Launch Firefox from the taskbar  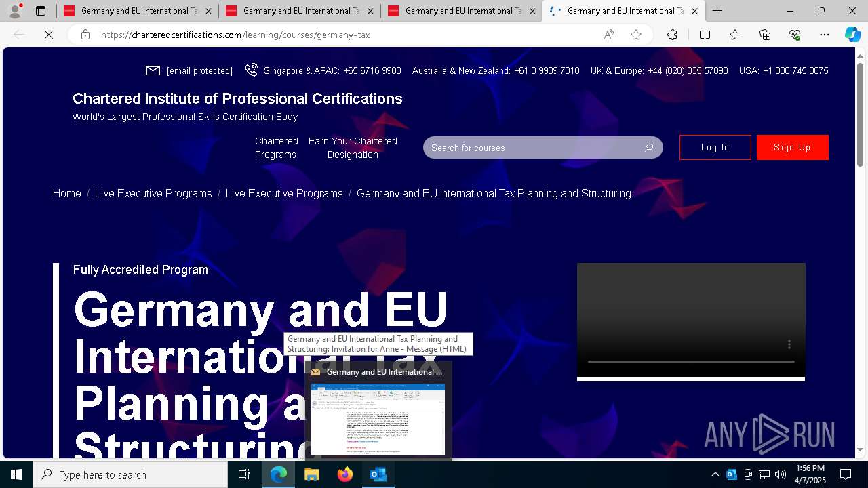[345, 474]
